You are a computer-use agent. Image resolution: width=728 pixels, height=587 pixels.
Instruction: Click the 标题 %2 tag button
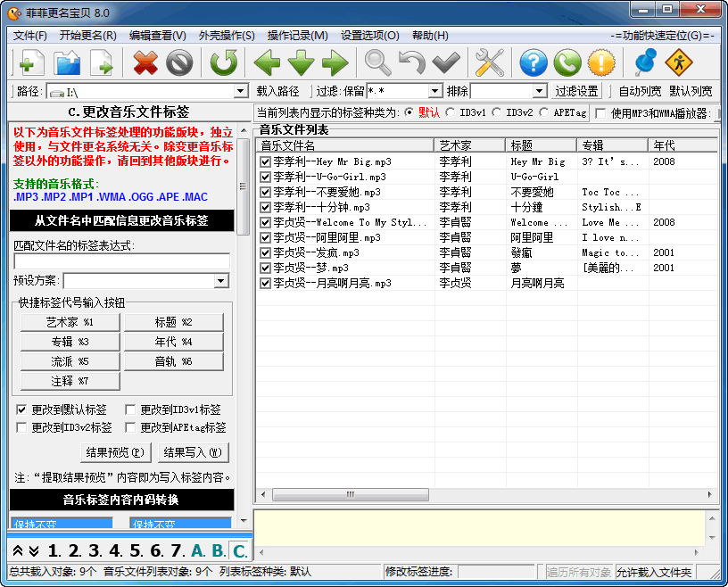point(174,322)
